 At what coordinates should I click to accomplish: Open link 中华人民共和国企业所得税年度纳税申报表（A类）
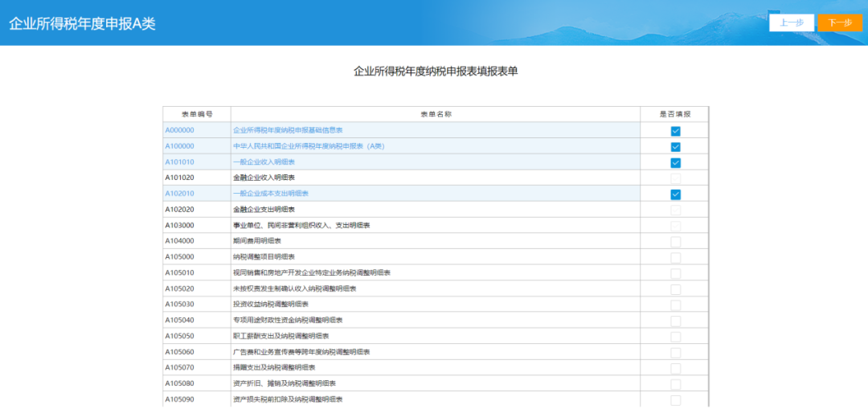[309, 146]
